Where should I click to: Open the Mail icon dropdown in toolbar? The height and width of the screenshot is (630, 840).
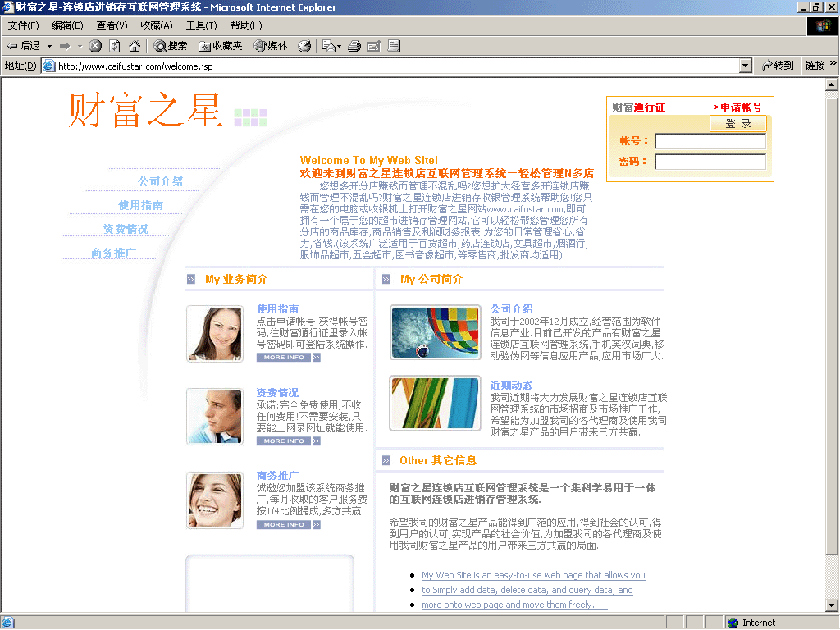coord(339,46)
